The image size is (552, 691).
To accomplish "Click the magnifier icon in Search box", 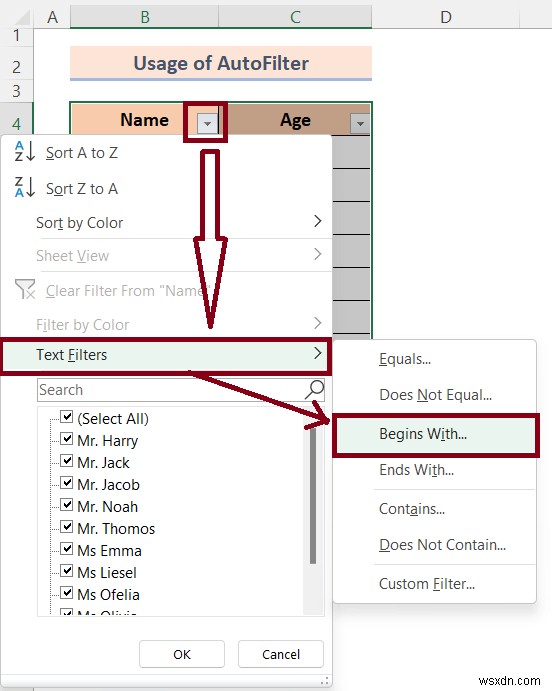I will (x=315, y=390).
